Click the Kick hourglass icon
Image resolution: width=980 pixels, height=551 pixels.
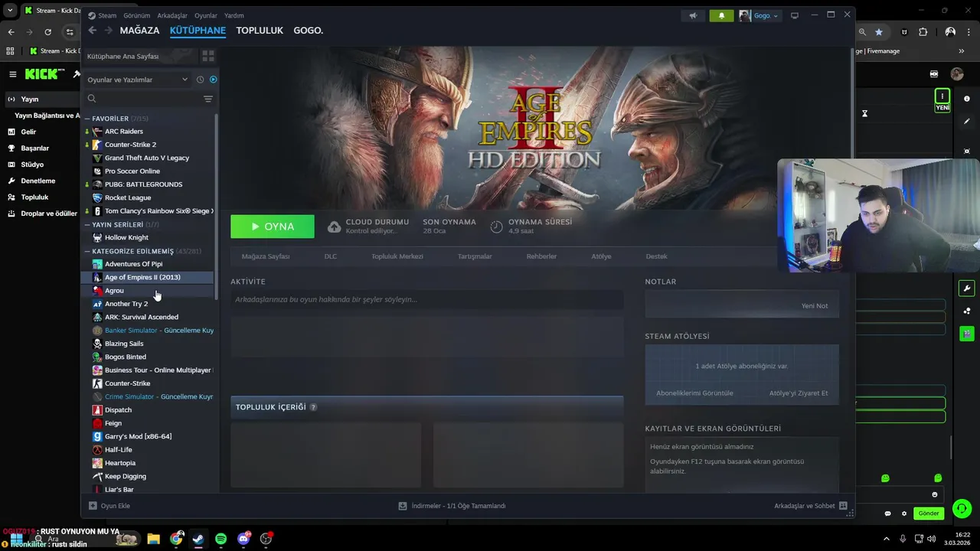click(864, 114)
